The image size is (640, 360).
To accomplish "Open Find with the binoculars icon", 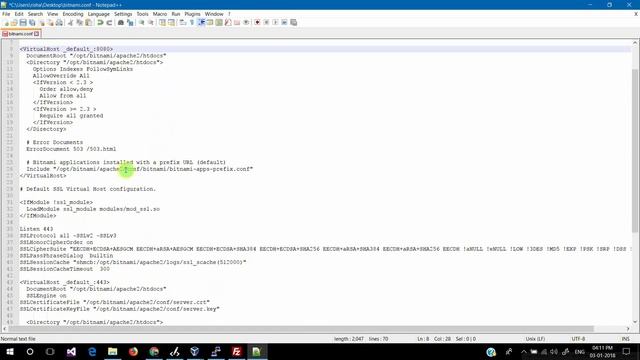I will pyautogui.click(x=120, y=22).
